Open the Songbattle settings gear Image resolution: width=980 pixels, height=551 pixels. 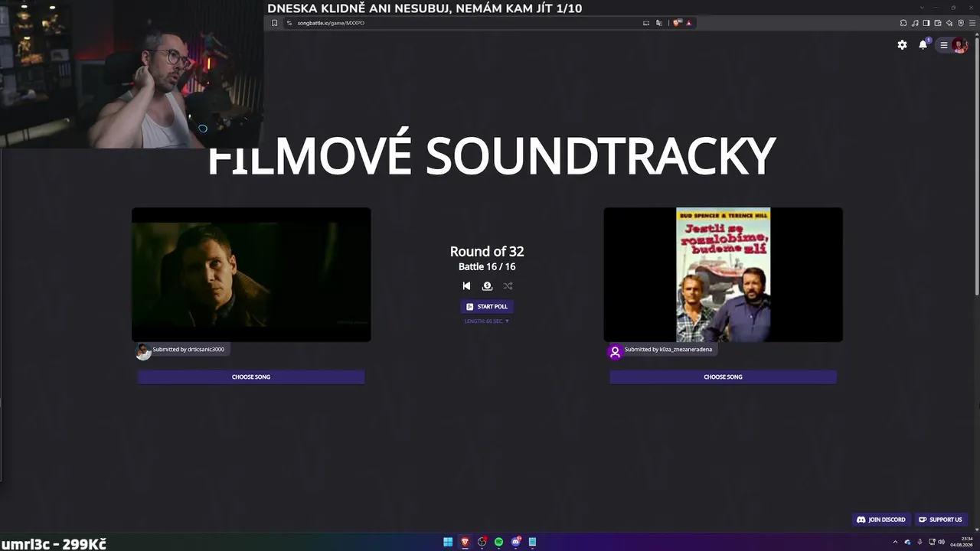coord(902,45)
